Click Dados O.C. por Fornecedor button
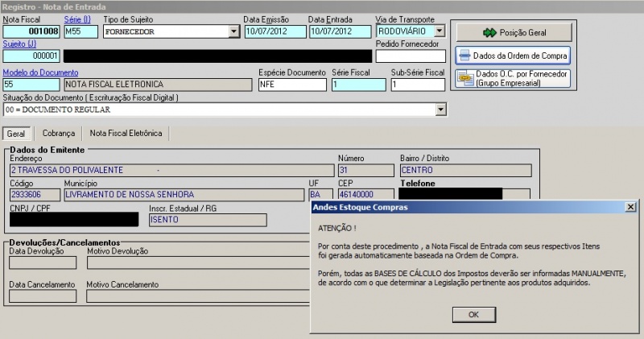The height and width of the screenshot is (339, 644). 514,78
